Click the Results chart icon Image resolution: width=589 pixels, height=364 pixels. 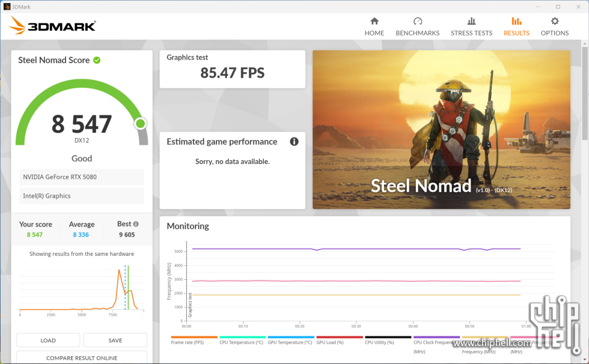(x=516, y=21)
